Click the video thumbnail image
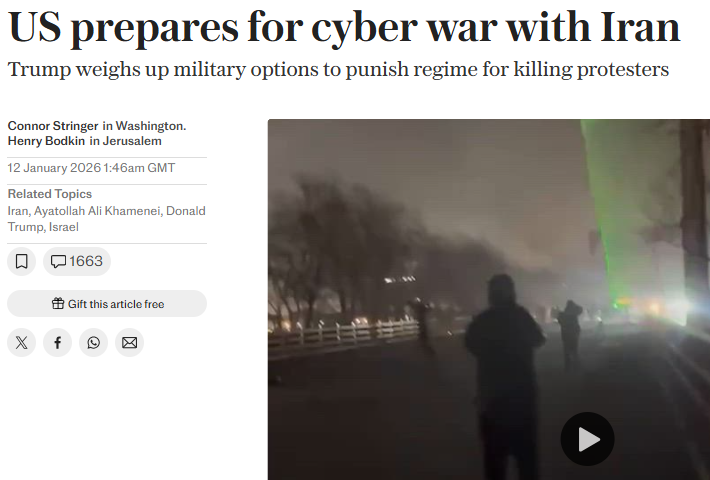710x480 pixels. (489, 299)
